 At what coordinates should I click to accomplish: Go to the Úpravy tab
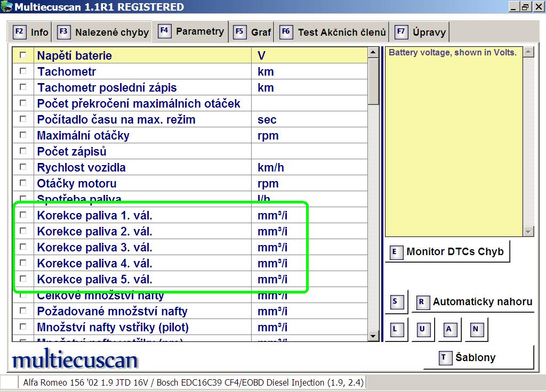click(x=421, y=32)
